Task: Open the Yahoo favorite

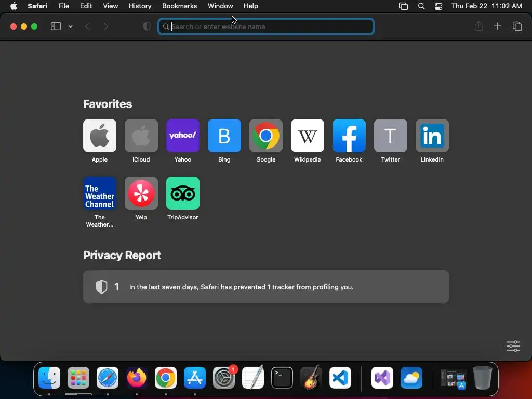Action: 182,136
